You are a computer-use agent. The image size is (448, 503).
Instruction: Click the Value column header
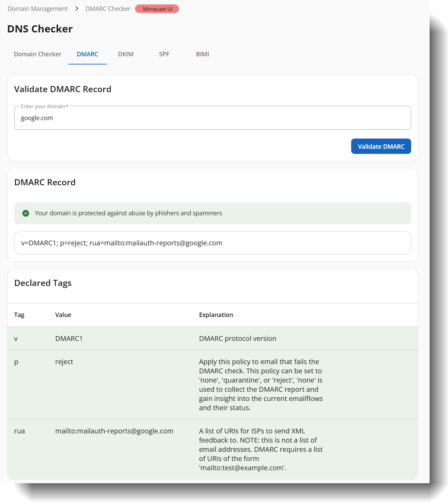[x=63, y=315]
